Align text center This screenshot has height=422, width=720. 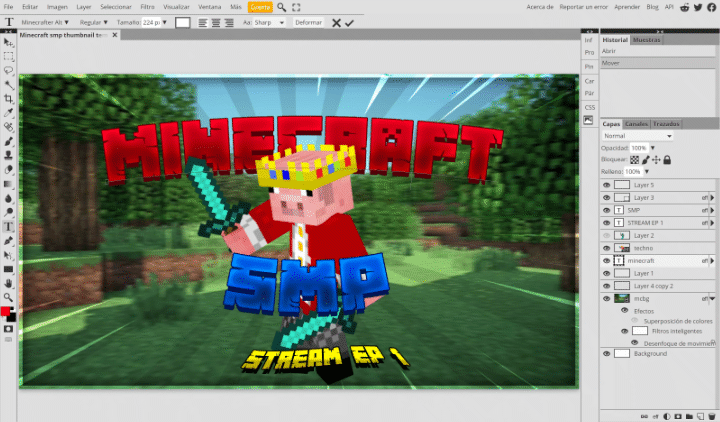[216, 23]
